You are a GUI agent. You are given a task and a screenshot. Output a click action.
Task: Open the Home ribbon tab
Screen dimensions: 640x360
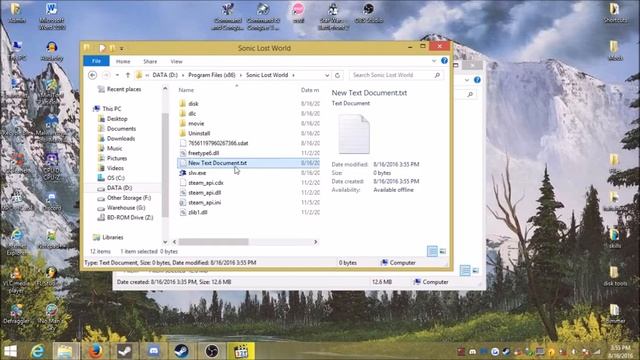[123, 61]
